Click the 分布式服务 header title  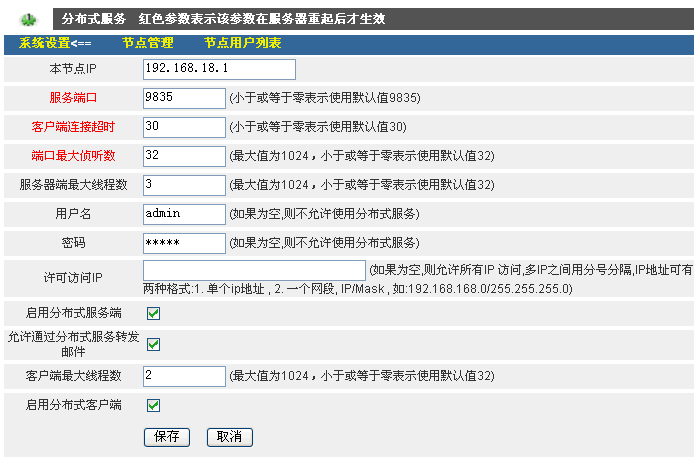[x=94, y=19]
